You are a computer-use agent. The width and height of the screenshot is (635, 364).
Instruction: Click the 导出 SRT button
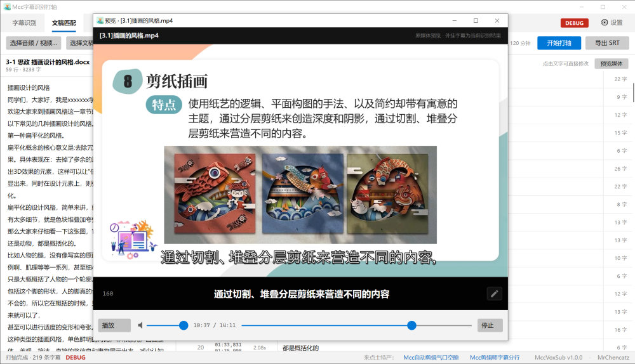click(607, 43)
